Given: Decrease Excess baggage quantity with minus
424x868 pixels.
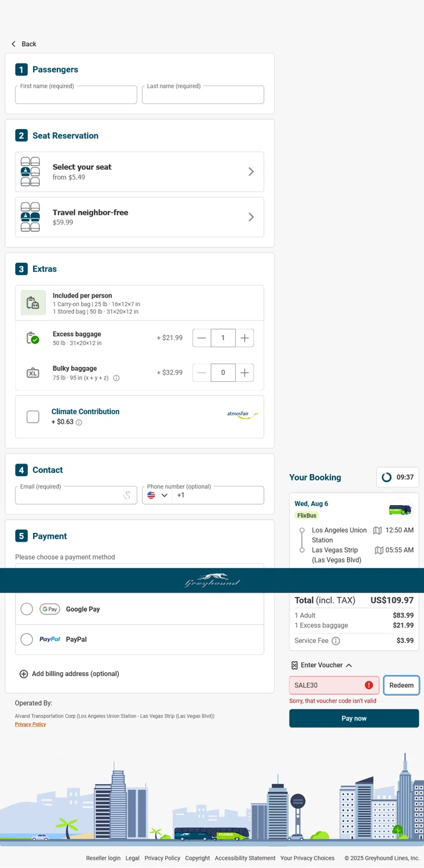Looking at the screenshot, I should pos(202,338).
